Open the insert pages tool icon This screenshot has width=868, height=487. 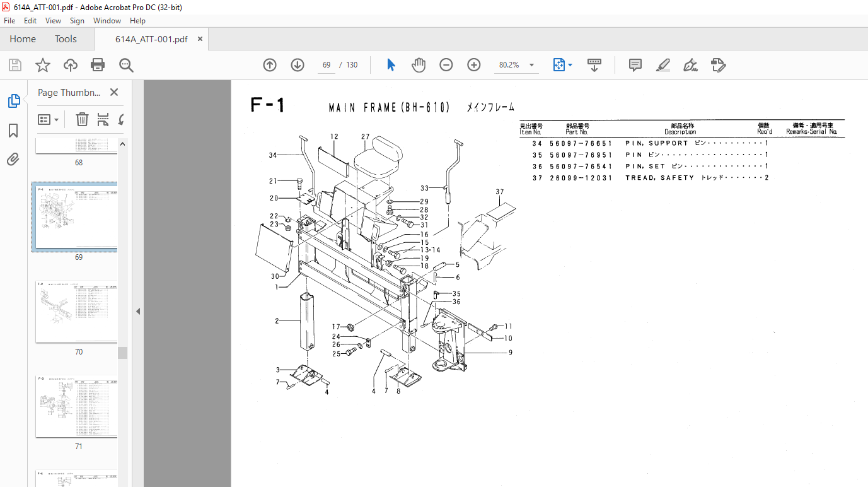tap(103, 119)
